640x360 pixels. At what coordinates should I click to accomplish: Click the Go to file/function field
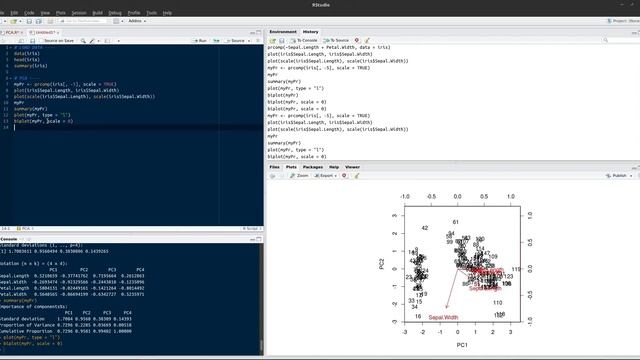(x=83, y=21)
